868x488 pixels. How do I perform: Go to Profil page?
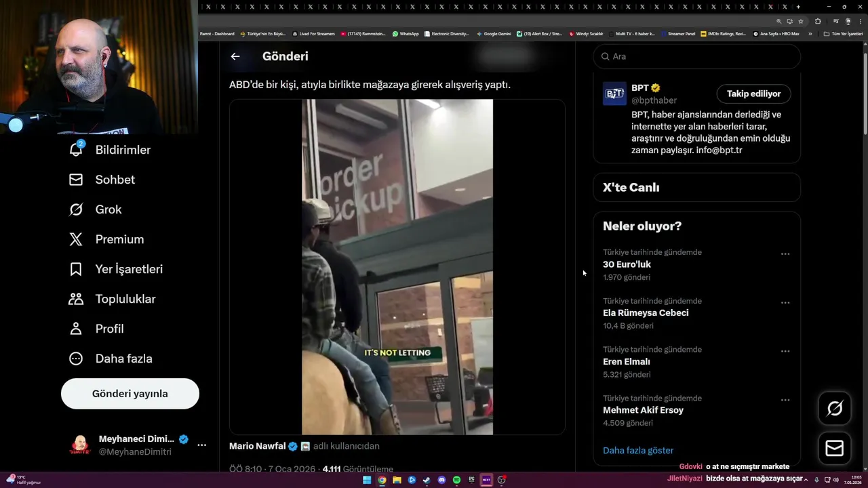[x=96, y=329]
